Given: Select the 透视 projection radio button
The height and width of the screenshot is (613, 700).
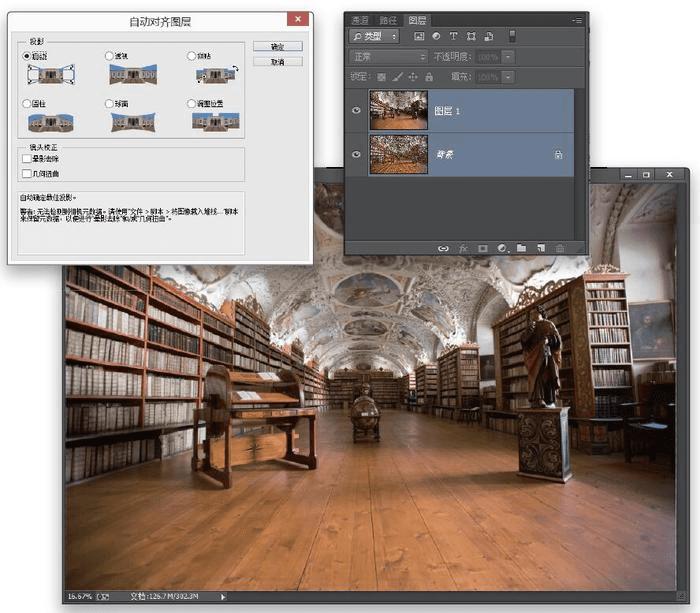Looking at the screenshot, I should [x=110, y=56].
